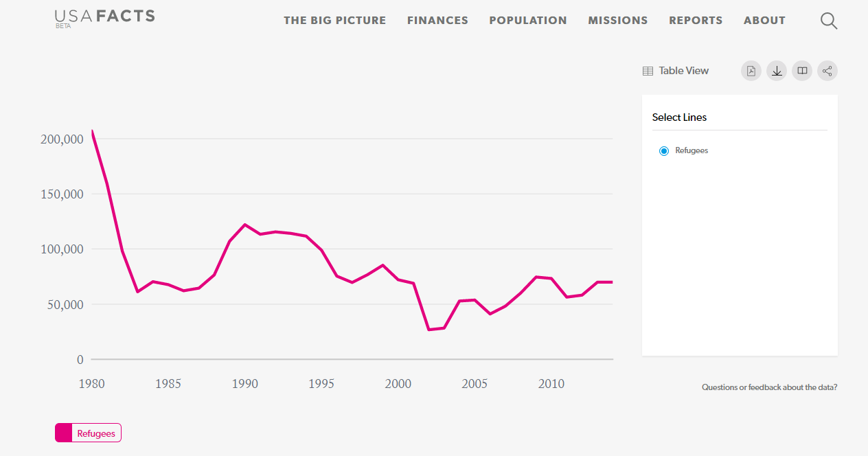868x456 pixels.
Task: Click the 2002 low point on chart line
Action: [429, 330]
